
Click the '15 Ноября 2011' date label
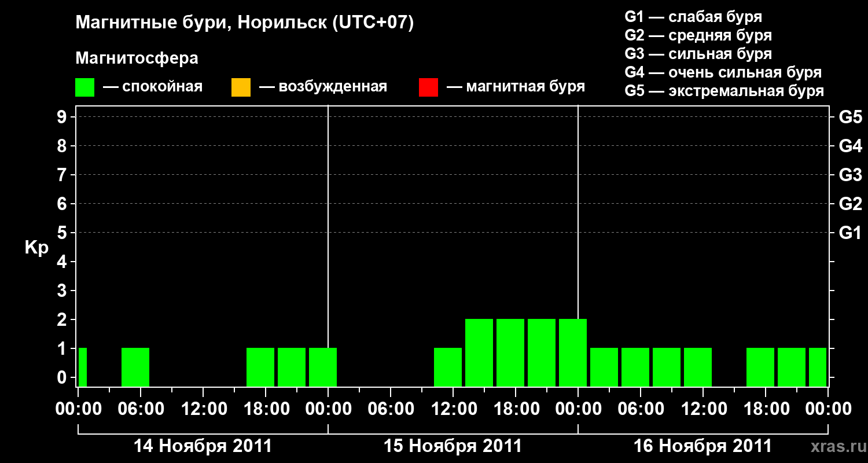coord(453,446)
